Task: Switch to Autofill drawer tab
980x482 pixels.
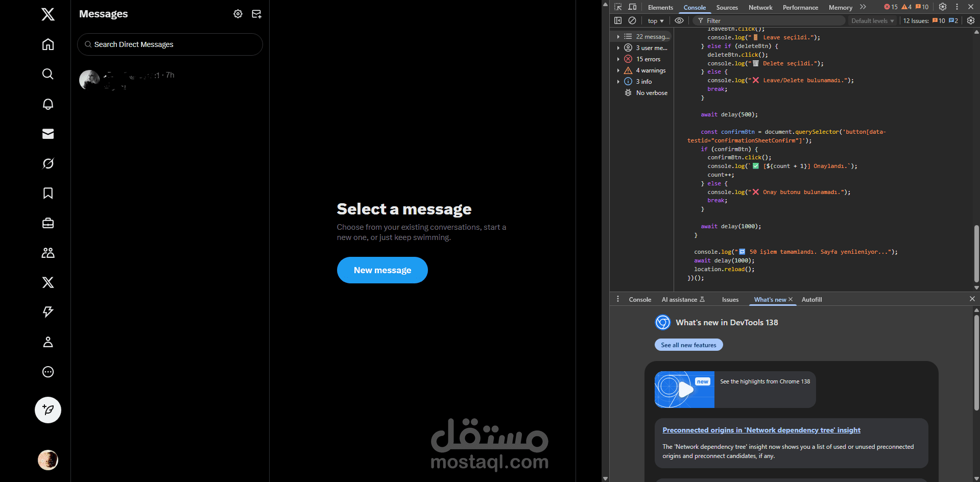Action: pyautogui.click(x=811, y=300)
